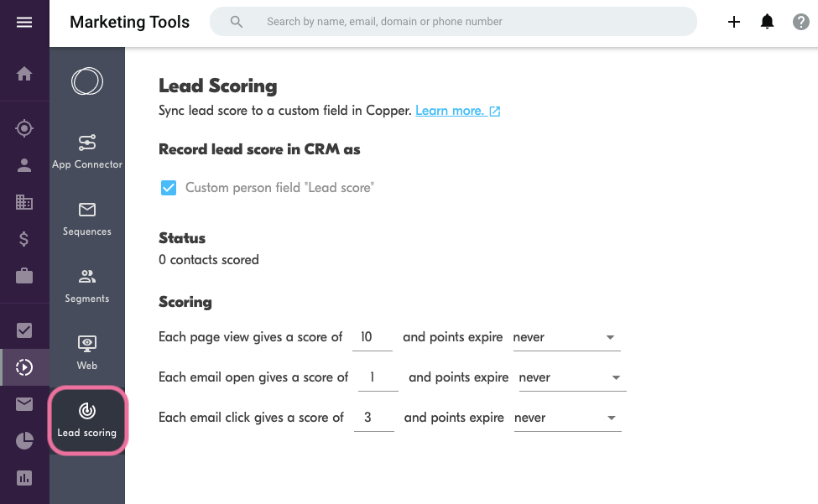
Task: Open the Marketing Tools play-circle icon
Action: [x=24, y=367]
